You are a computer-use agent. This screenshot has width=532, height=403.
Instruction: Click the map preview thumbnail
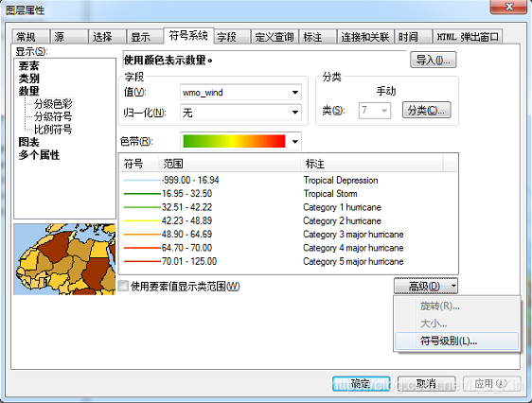[x=64, y=259]
